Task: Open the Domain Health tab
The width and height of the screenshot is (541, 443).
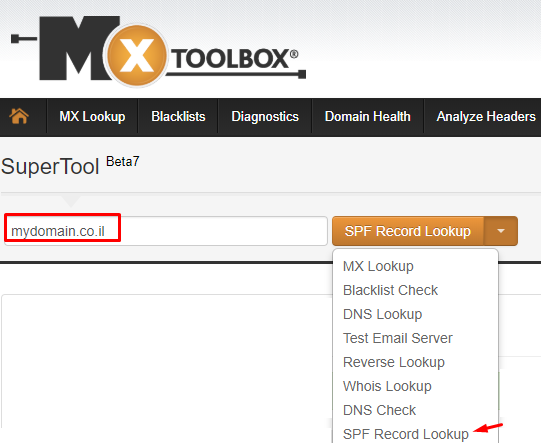Action: [x=367, y=117]
